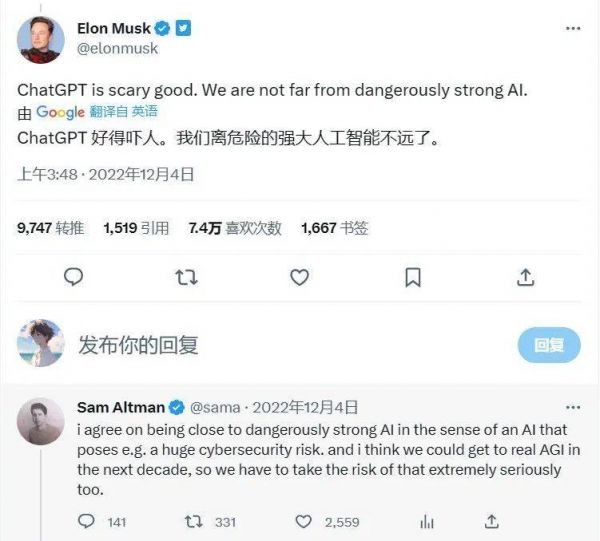The width and height of the screenshot is (600, 541).
Task: Open Sam Altman's profile picture
Action: 42,422
